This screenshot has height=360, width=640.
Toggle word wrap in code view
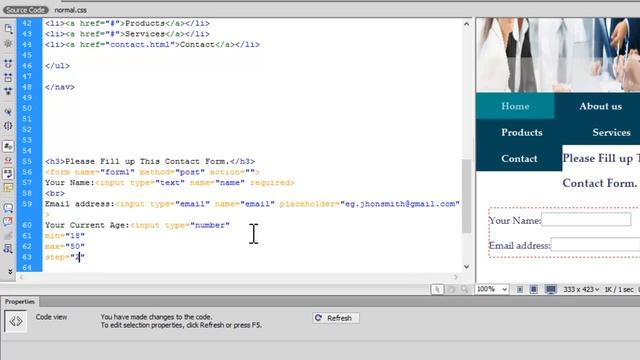click(x=8, y=173)
